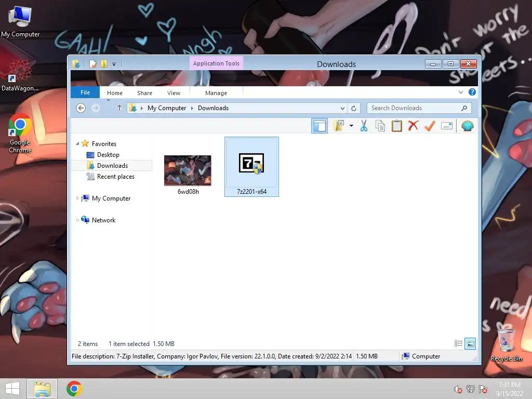
Task: Open the folder options toolbar icon
Action: pos(339,126)
